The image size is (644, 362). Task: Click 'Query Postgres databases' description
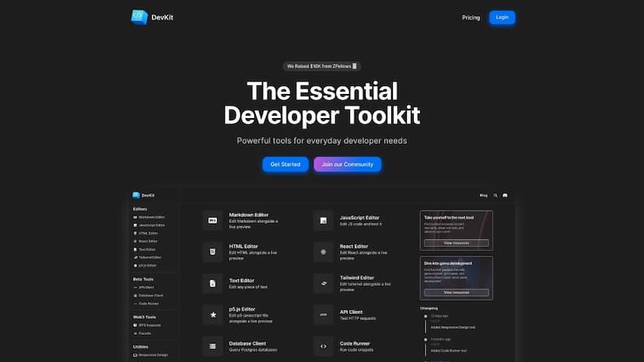(253, 350)
